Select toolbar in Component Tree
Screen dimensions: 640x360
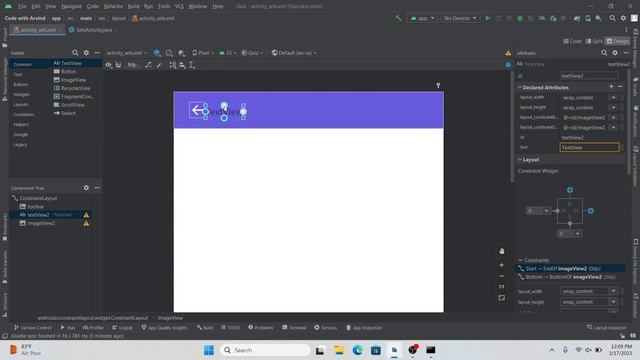(x=36, y=207)
